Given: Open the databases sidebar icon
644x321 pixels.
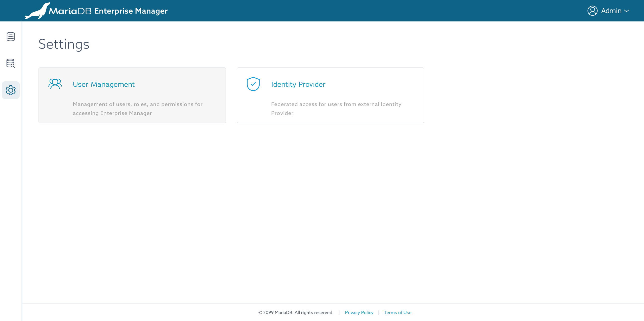Looking at the screenshot, I should pos(11,37).
